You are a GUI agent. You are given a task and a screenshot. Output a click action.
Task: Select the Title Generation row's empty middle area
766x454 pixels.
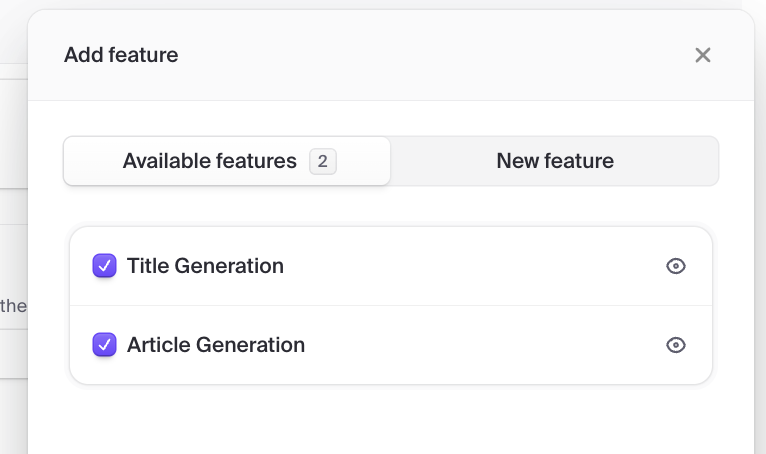pos(470,266)
